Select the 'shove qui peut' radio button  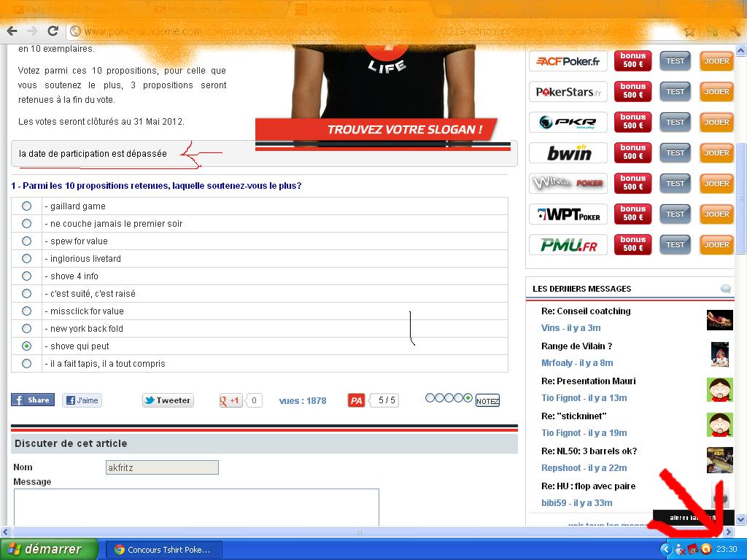click(x=27, y=346)
